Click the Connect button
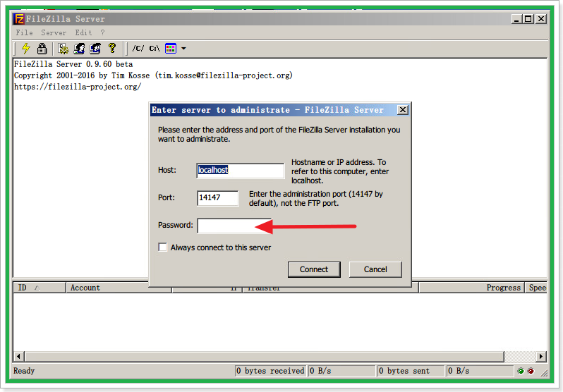This screenshot has width=563, height=392. click(314, 269)
